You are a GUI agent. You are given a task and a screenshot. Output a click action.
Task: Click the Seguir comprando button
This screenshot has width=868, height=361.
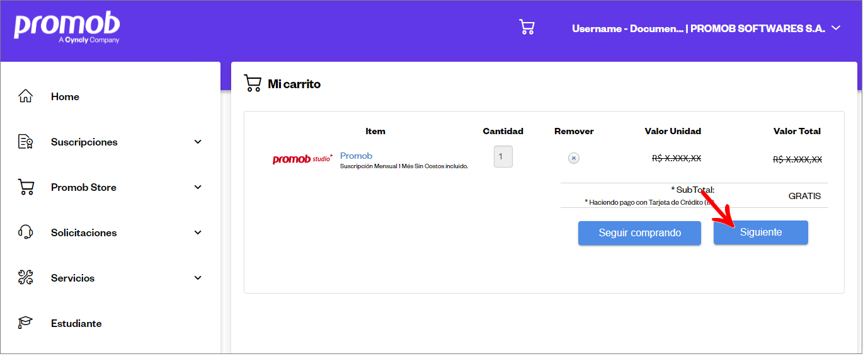click(639, 232)
